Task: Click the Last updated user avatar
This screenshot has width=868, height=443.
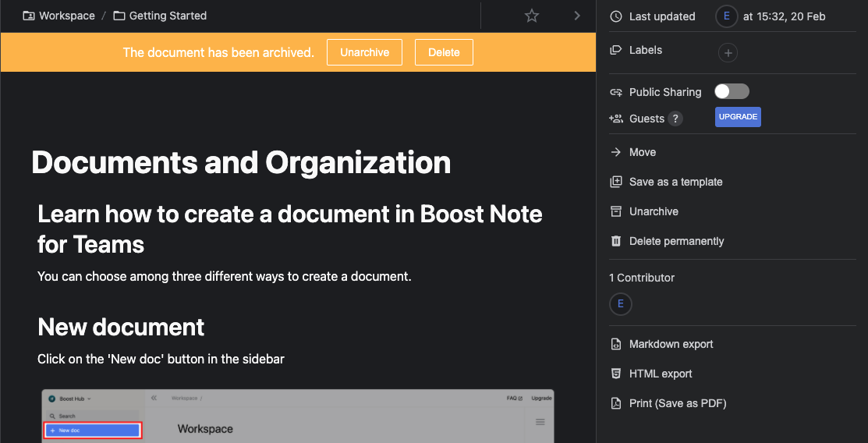Action: click(x=726, y=16)
